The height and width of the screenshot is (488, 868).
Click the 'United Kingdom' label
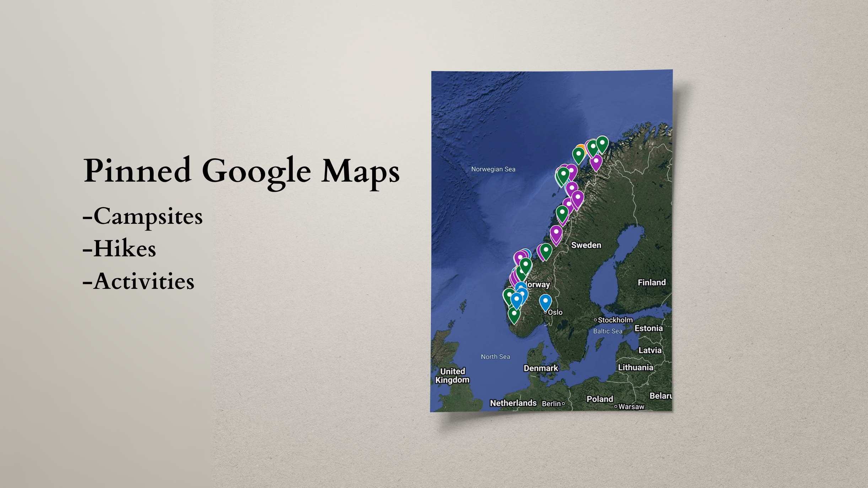pos(452,375)
